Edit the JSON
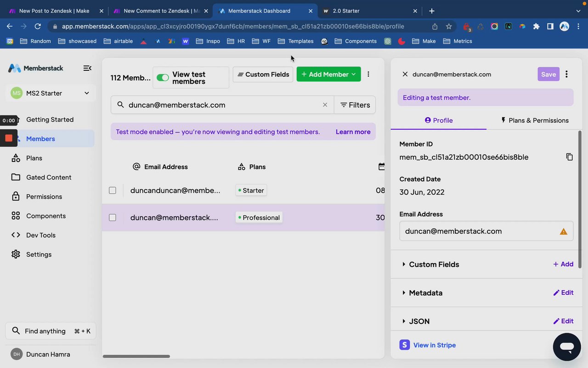588x368 pixels. pyautogui.click(x=563, y=322)
